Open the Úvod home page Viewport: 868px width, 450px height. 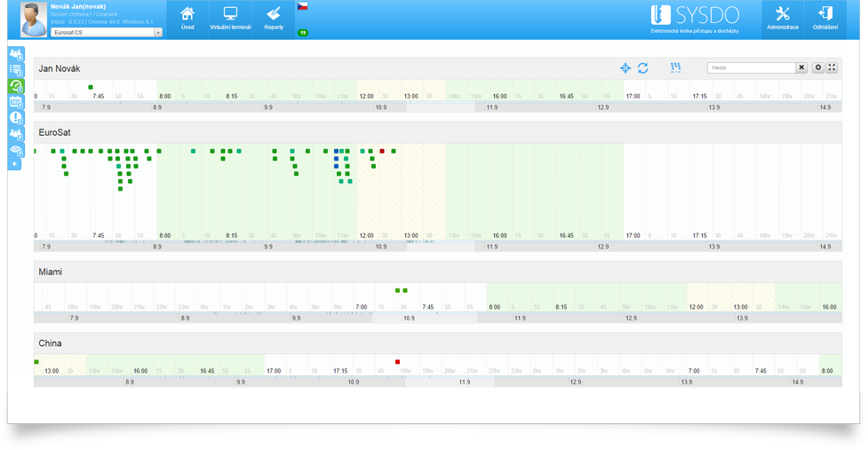[x=187, y=19]
